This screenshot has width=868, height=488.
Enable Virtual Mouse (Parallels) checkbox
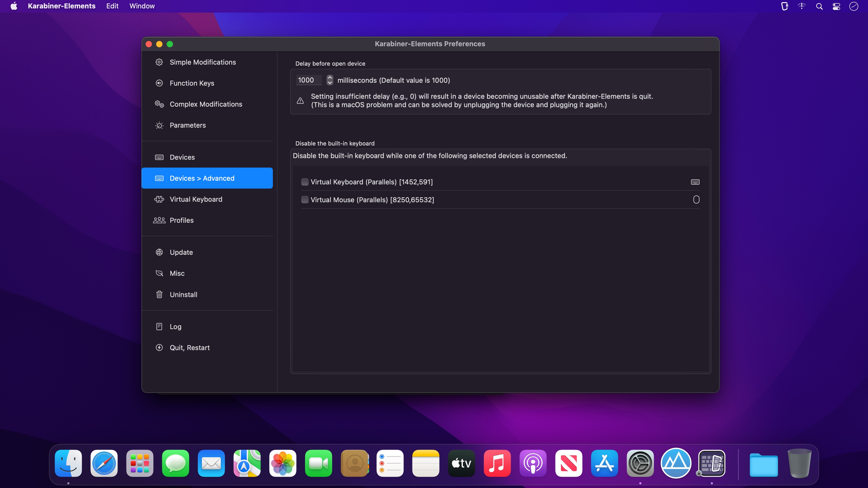pos(305,200)
